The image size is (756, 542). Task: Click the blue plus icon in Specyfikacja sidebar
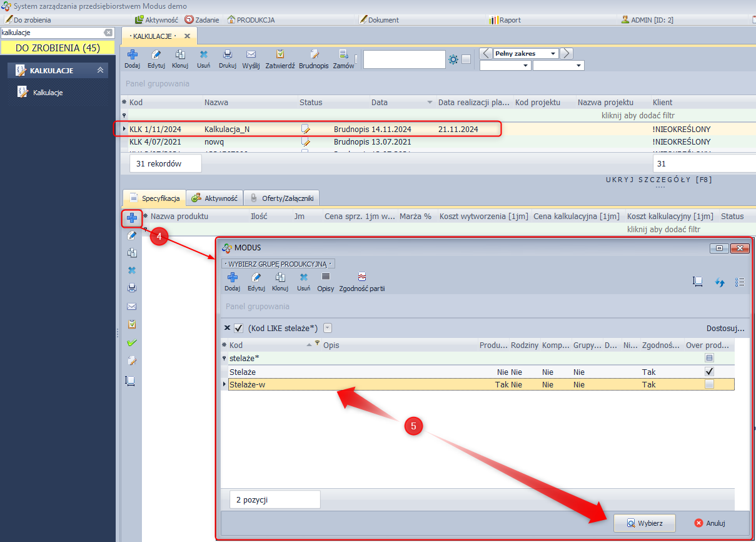click(x=132, y=218)
